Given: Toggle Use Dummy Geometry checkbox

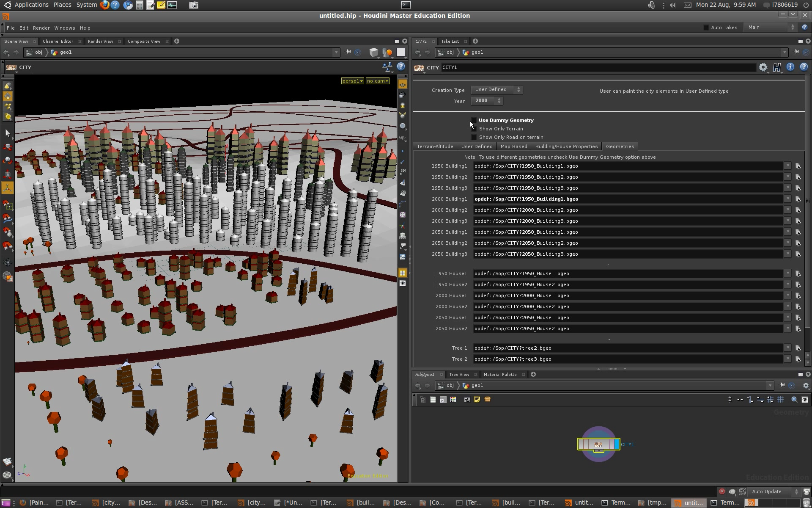Looking at the screenshot, I should 474,120.
